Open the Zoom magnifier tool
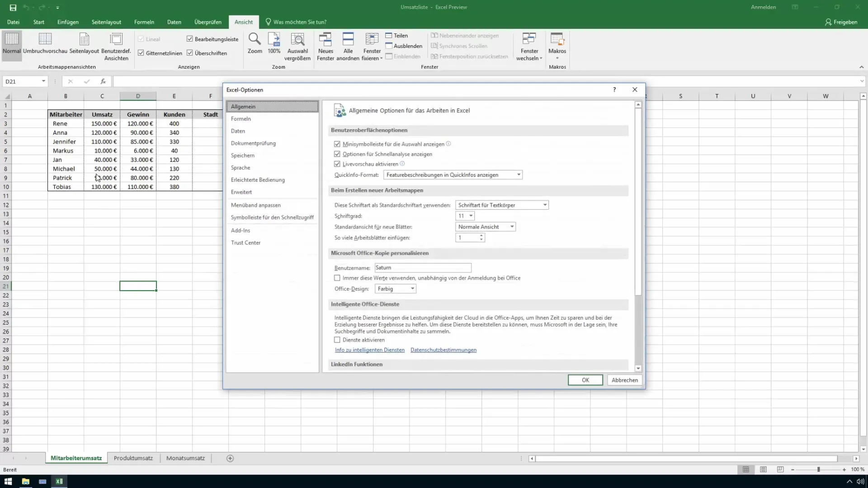This screenshot has width=868, height=488. click(x=255, y=43)
